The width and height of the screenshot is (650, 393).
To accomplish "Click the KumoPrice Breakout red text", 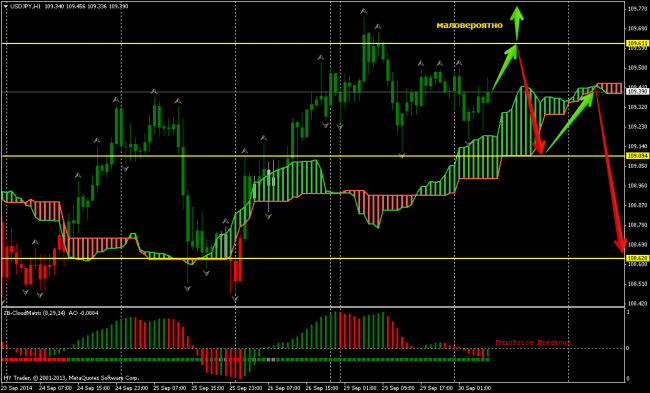I will point(533,343).
